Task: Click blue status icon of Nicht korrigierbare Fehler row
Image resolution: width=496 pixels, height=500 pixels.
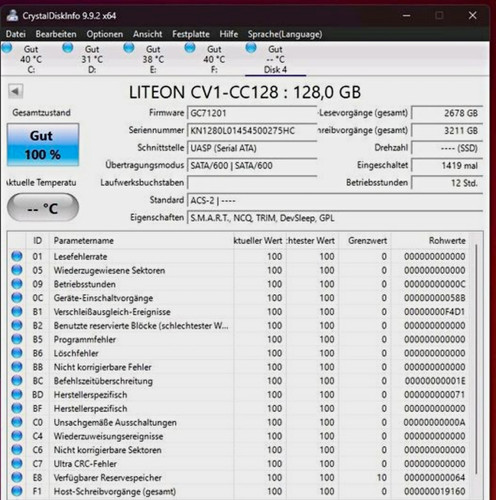Action: (x=17, y=367)
